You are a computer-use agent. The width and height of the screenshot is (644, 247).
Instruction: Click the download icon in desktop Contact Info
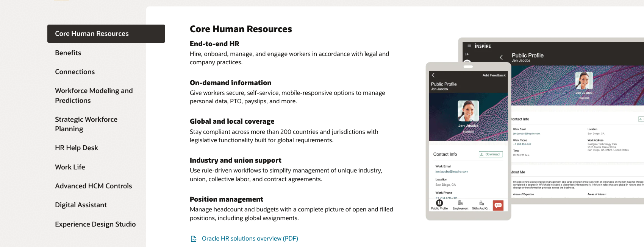click(x=641, y=119)
